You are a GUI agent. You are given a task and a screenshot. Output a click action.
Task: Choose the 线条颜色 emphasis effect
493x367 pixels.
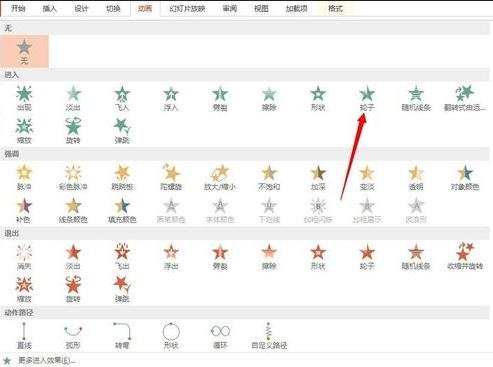(x=73, y=210)
